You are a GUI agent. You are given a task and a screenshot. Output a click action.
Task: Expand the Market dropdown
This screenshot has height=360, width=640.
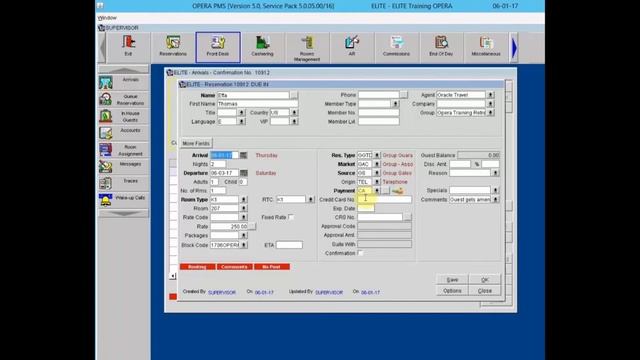coord(376,164)
